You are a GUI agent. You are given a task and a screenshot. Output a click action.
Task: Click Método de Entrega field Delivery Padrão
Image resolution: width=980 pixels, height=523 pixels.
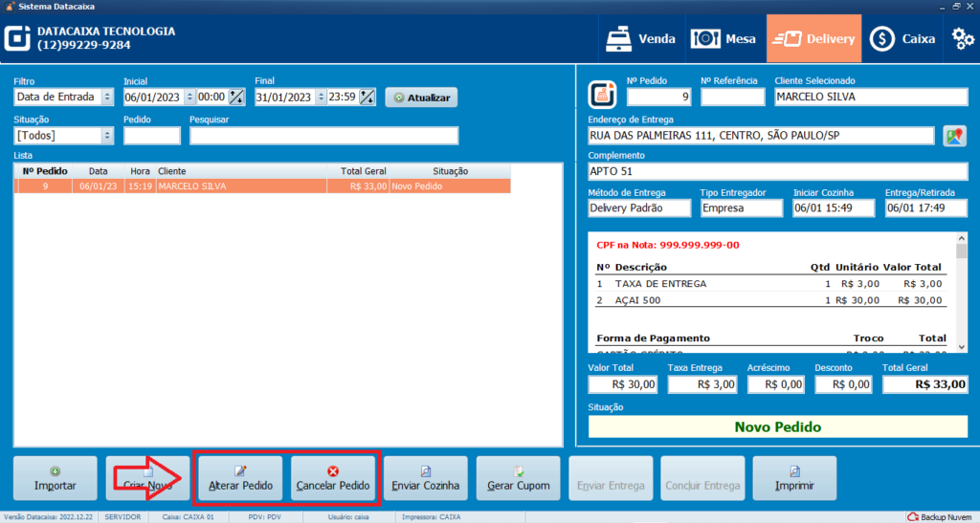[x=639, y=207]
